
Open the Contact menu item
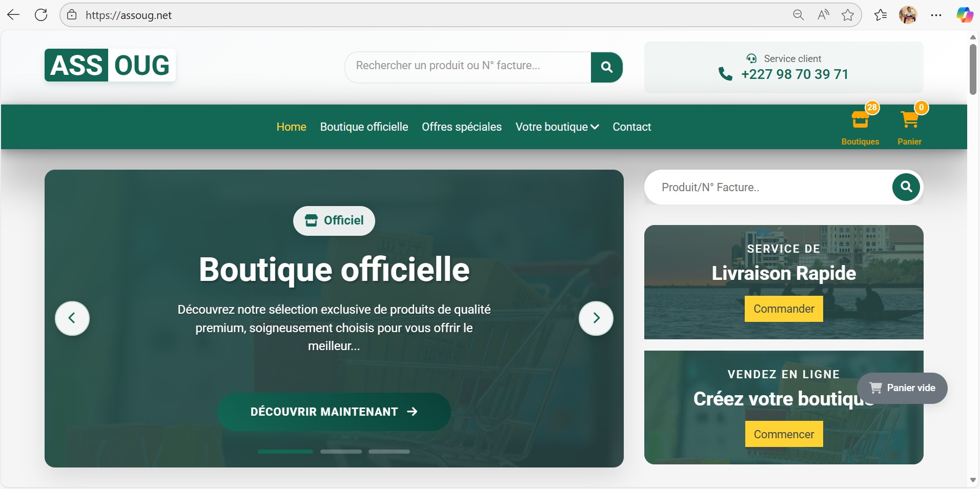pyautogui.click(x=631, y=127)
